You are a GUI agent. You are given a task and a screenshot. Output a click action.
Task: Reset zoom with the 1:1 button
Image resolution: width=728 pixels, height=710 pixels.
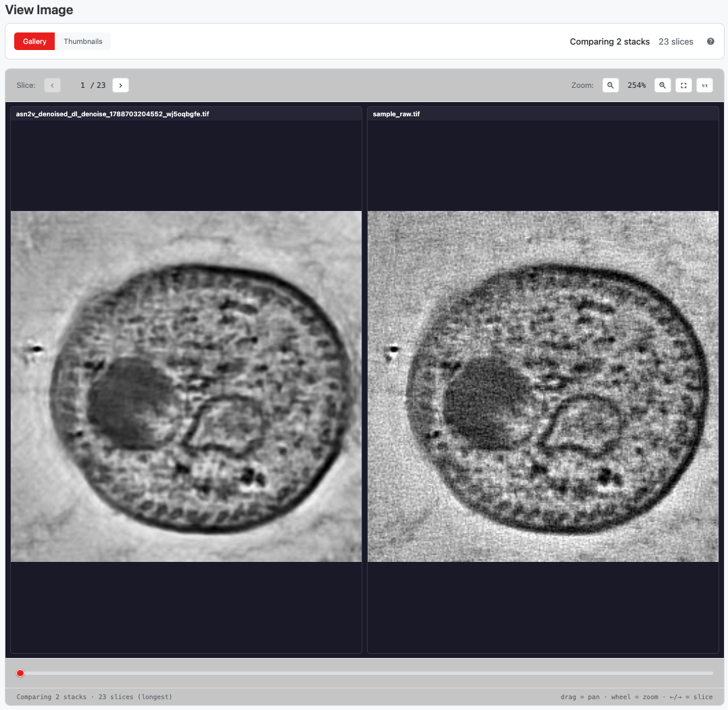[704, 85]
